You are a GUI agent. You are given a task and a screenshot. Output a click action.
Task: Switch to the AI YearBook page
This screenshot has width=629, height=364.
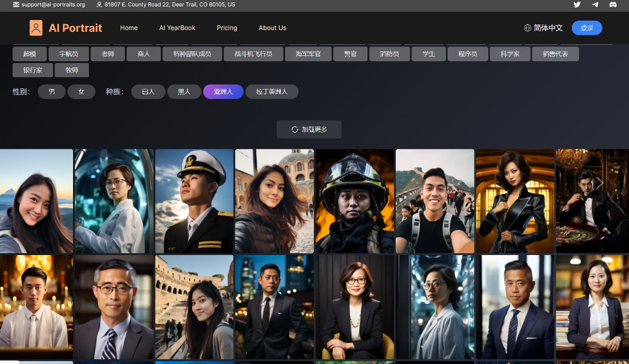pyautogui.click(x=177, y=28)
